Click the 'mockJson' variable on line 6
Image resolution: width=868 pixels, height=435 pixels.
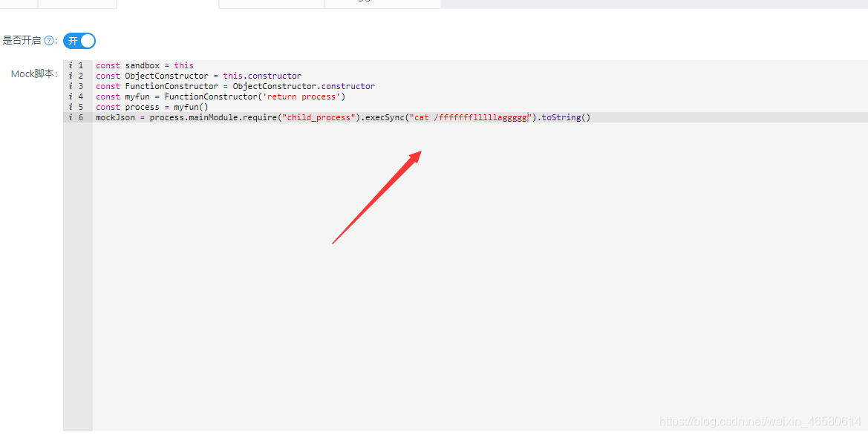point(115,118)
